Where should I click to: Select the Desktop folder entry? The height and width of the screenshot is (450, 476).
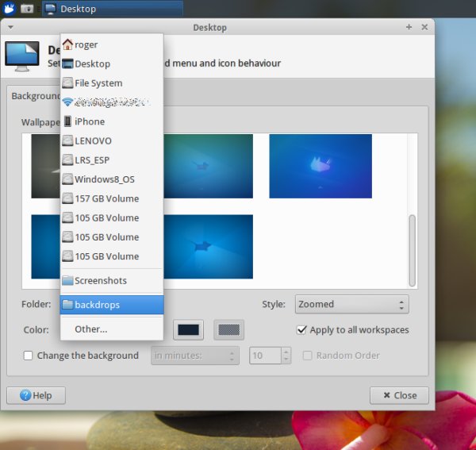112,63
